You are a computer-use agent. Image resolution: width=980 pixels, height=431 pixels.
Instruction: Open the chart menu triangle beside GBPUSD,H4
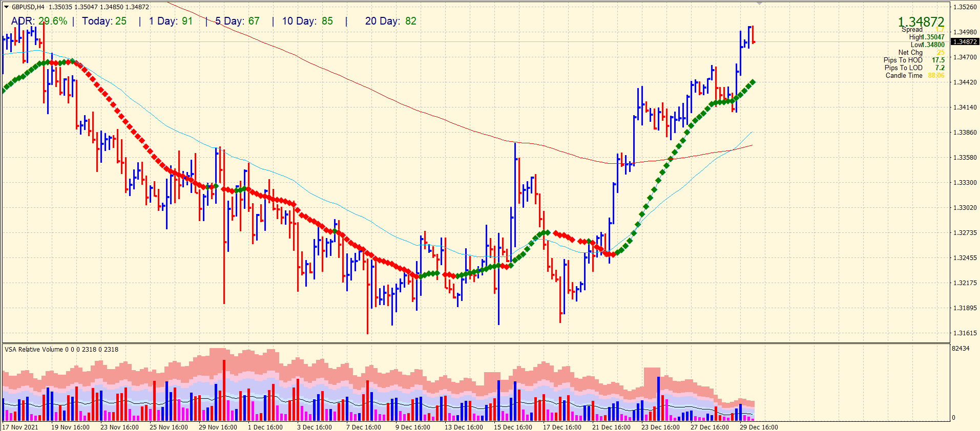coord(7,7)
